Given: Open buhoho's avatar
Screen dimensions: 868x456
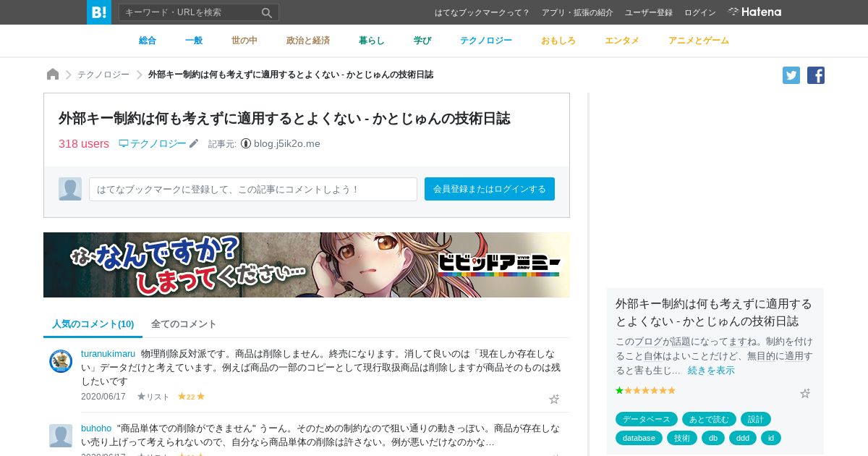Looking at the screenshot, I should point(61,436).
